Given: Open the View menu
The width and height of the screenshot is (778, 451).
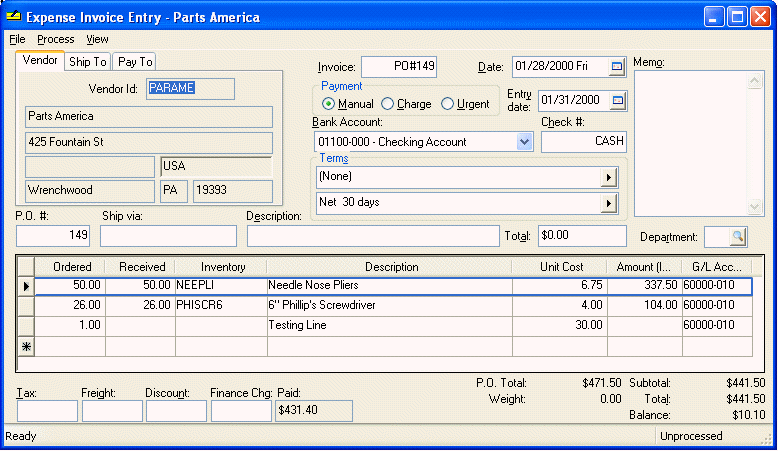Looking at the screenshot, I should point(97,39).
